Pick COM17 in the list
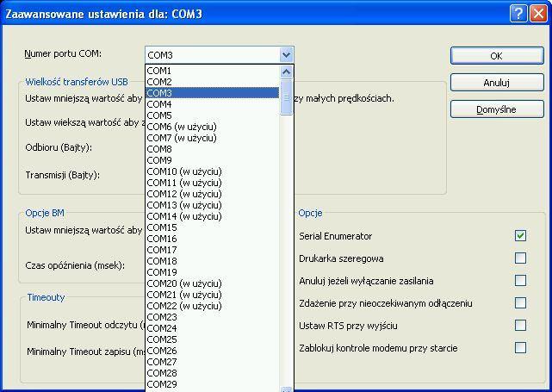 pos(213,250)
